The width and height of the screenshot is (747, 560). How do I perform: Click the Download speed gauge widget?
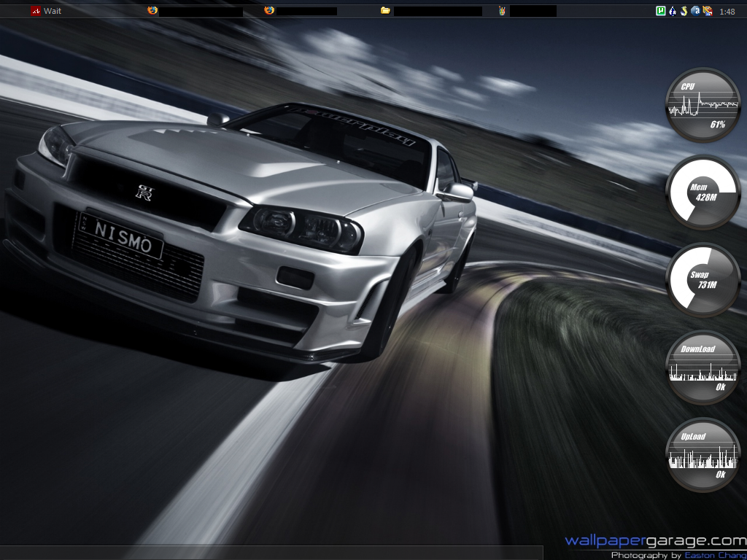pos(703,367)
